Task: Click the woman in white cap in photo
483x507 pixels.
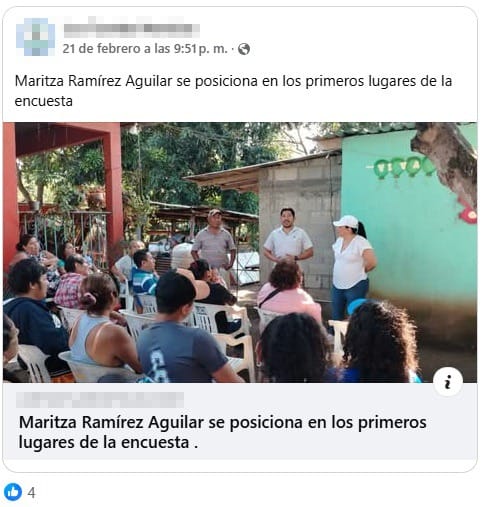Action: pos(353,267)
